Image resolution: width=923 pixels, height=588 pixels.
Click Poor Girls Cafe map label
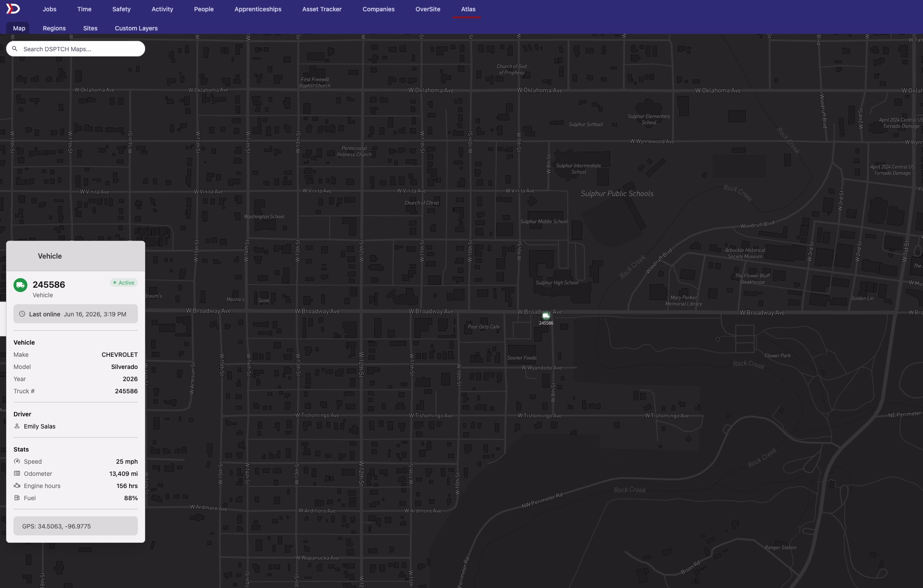483,326
